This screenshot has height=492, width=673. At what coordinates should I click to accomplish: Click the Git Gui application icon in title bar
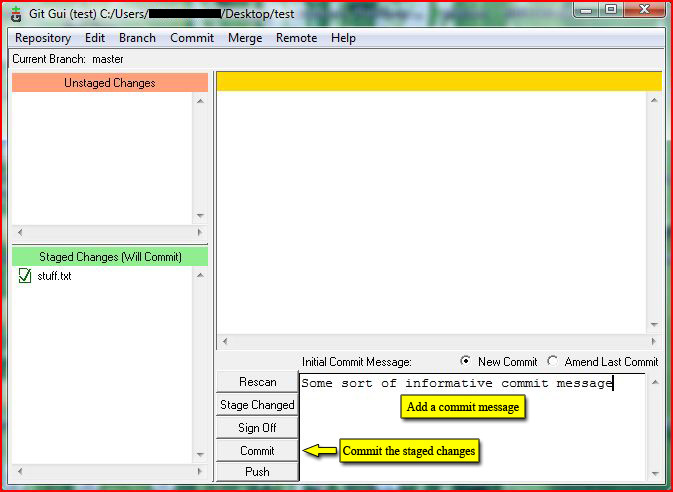(x=16, y=14)
